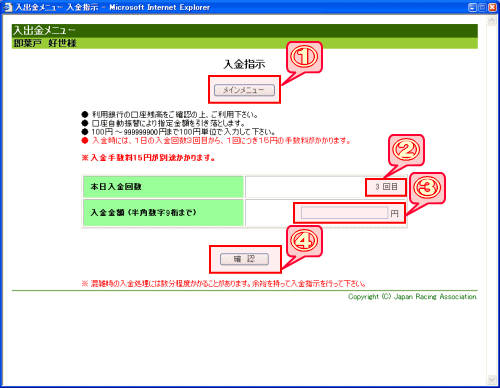This screenshot has height=388, width=500.
Task: Click the 入出金メニュー header banner
Action: point(245,31)
